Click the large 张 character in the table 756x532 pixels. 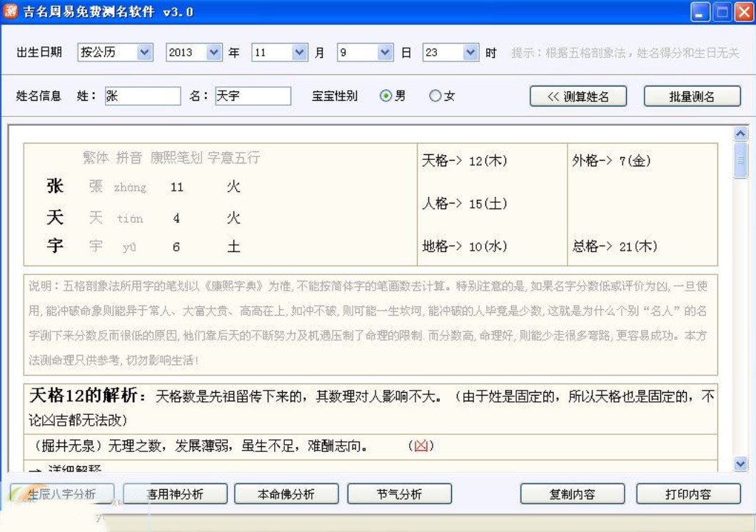(55, 186)
